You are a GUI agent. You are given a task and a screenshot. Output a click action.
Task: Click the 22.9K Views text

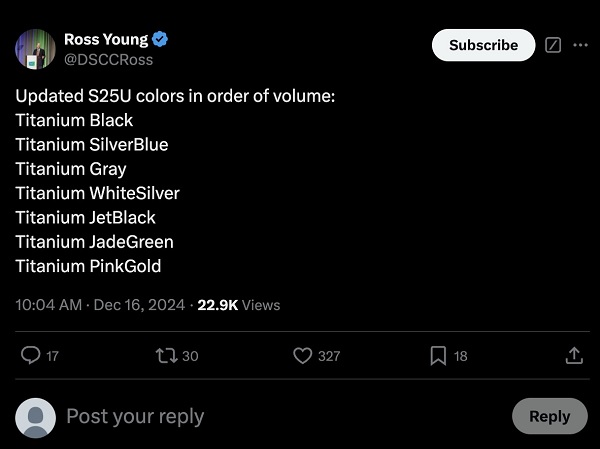pos(238,305)
